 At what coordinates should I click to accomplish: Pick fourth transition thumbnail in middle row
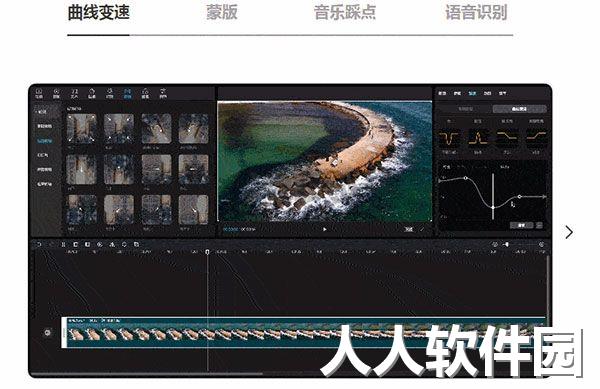[194, 169]
